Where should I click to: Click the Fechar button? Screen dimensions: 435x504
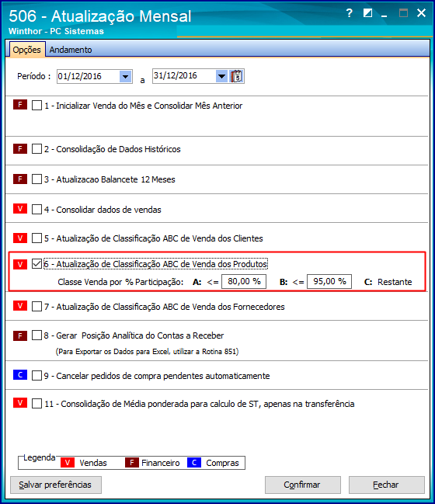[x=387, y=485]
